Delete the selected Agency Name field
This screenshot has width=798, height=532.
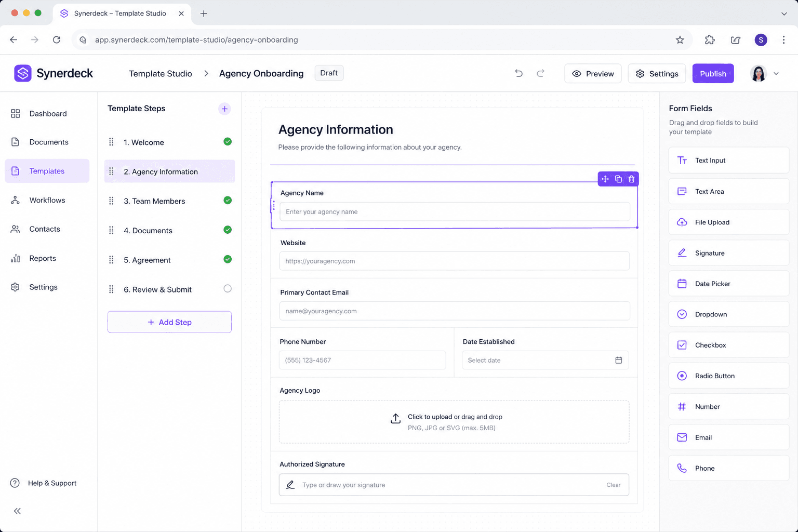pyautogui.click(x=631, y=179)
